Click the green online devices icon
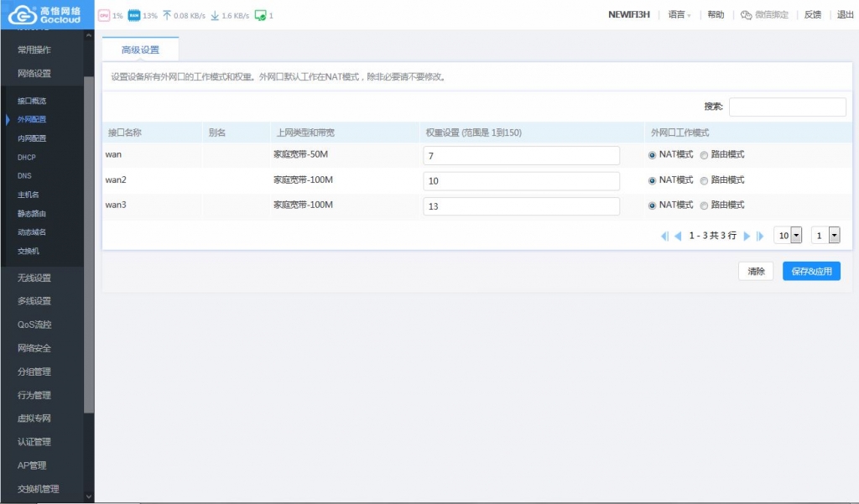Image resolution: width=859 pixels, height=504 pixels. point(260,15)
